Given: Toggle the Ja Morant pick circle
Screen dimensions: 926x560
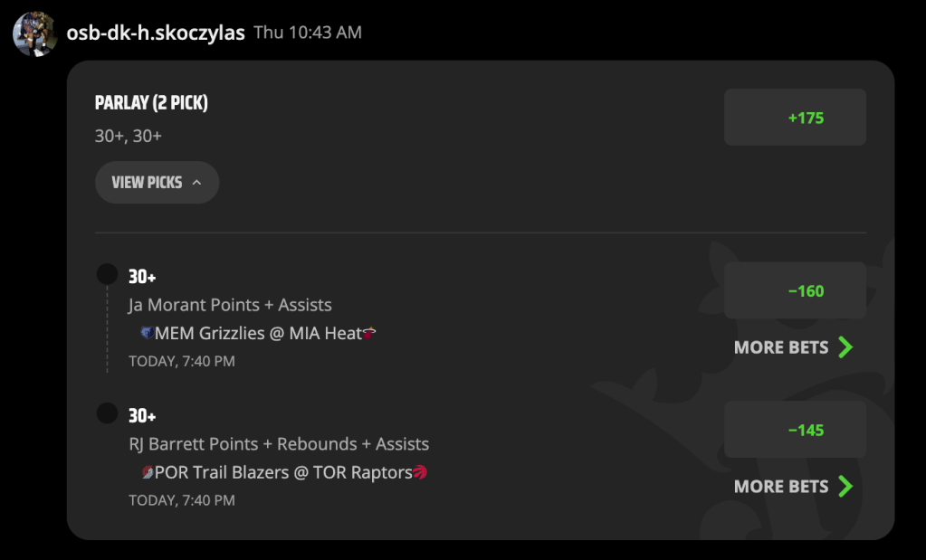Looking at the screenshot, I should pos(107,274).
